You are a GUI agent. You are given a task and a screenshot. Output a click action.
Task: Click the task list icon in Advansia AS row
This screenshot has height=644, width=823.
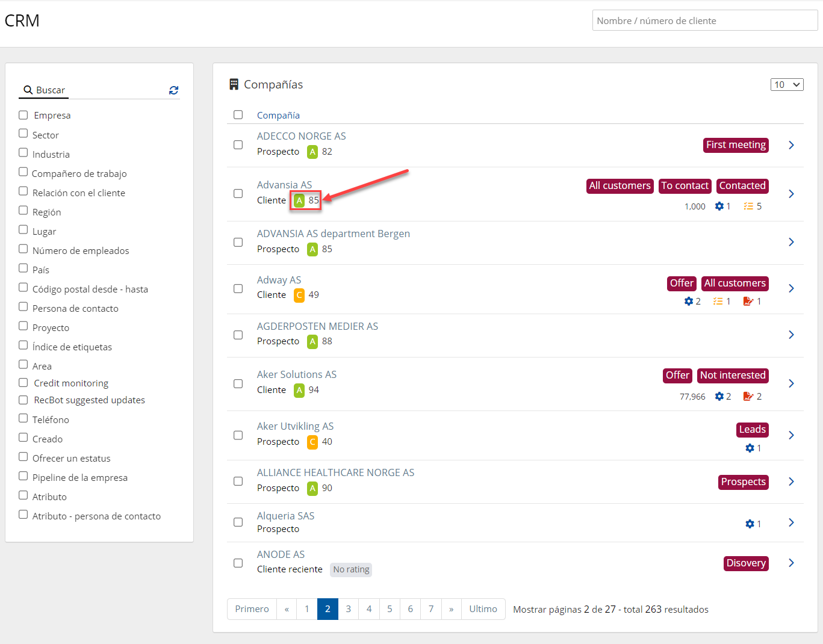[748, 206]
